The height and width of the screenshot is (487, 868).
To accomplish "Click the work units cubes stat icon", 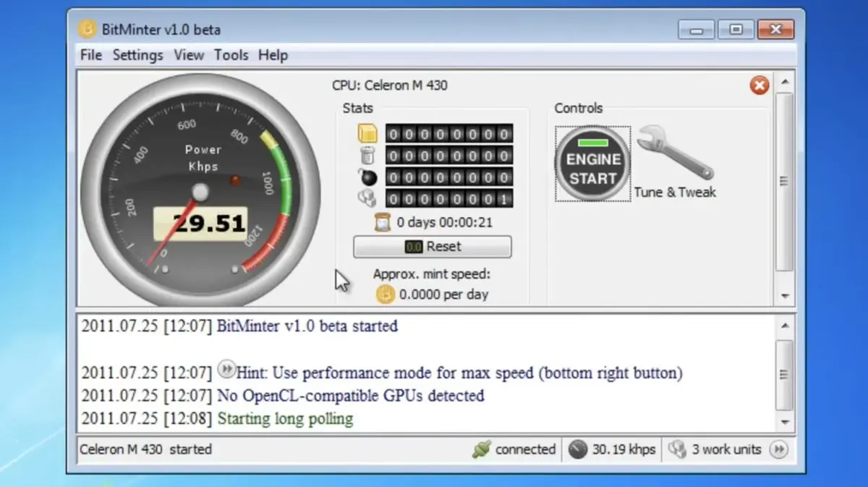I will click(x=368, y=199).
